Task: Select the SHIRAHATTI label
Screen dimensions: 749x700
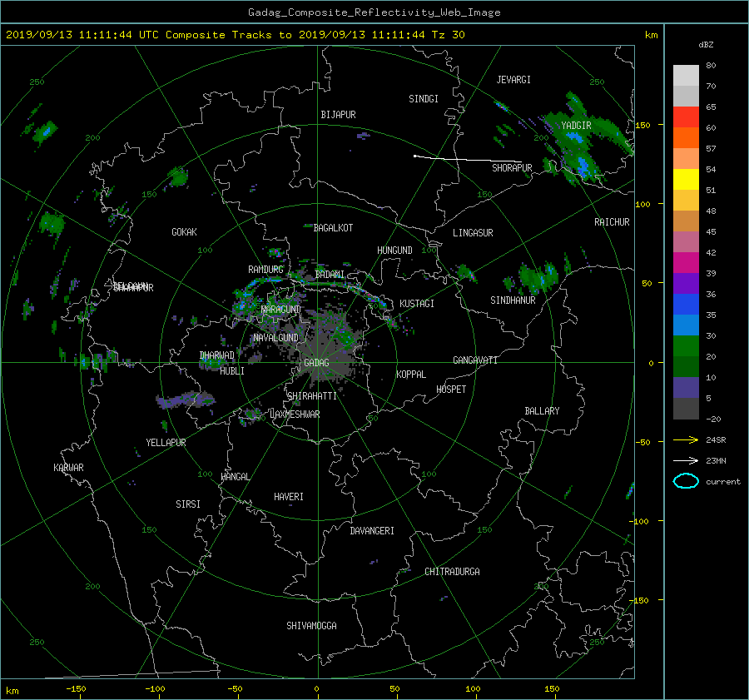Action: 312,396
